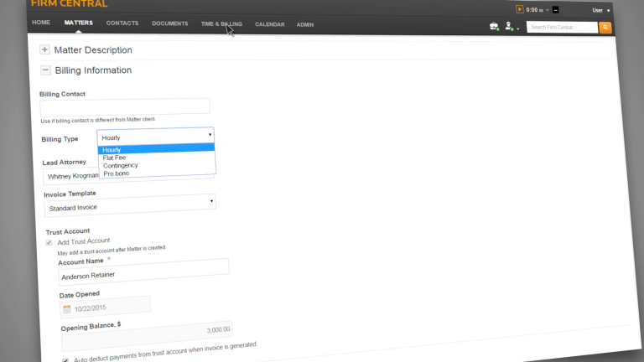This screenshot has height=362, width=644.
Task: Pick Pro bono billing type option
Action: [117, 173]
